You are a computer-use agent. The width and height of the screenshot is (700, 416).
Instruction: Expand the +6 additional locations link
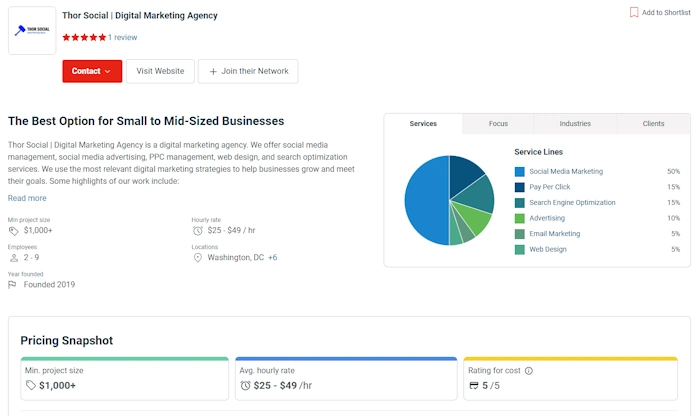click(x=272, y=258)
